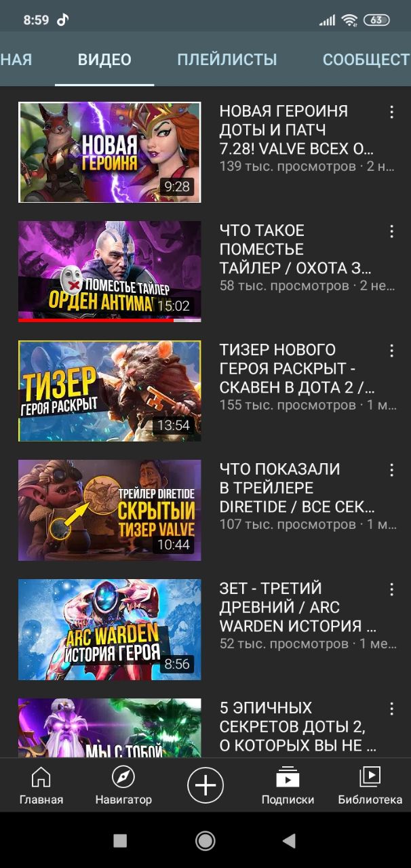This screenshot has width=411, height=868.
Task: Tap the Android recent apps square
Action: 120,841
